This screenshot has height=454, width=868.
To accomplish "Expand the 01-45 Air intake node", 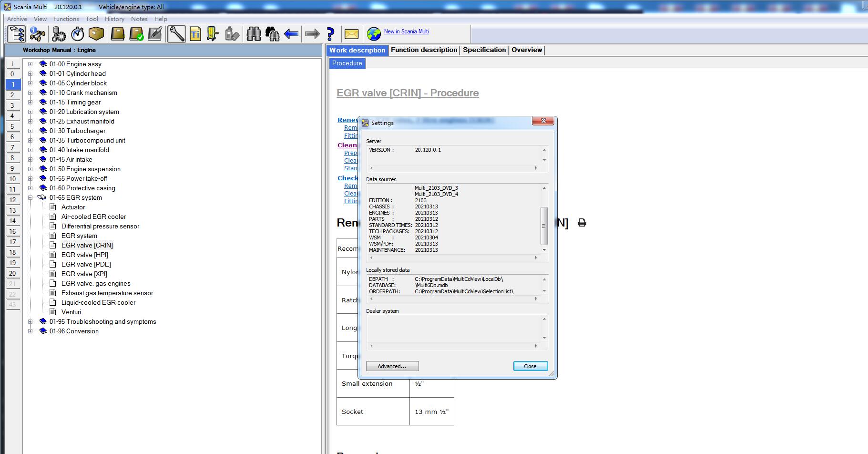I will pos(31,159).
